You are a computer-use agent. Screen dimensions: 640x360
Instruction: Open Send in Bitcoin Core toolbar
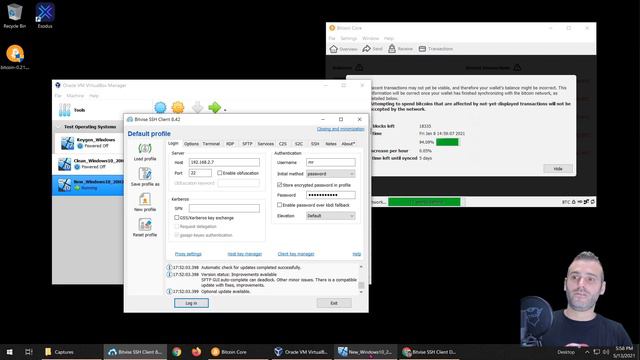tap(372, 49)
